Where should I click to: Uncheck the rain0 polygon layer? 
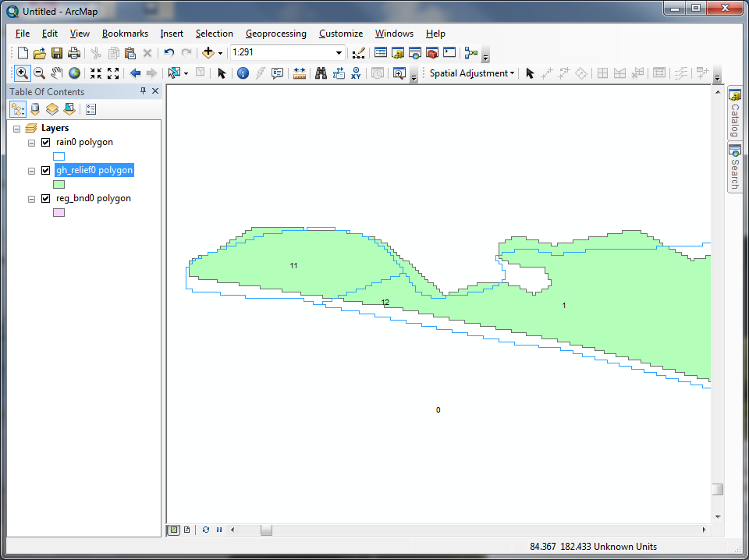pos(45,143)
